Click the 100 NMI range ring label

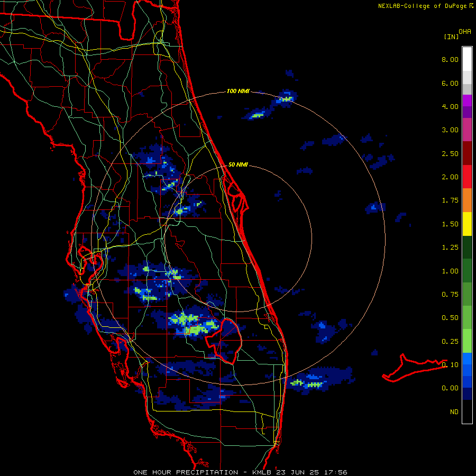tap(238, 91)
